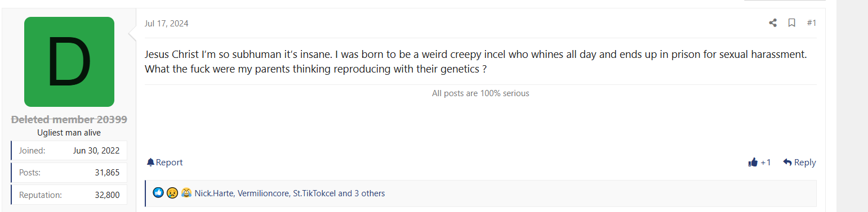Open Vermilioncore's profile link

point(262,193)
